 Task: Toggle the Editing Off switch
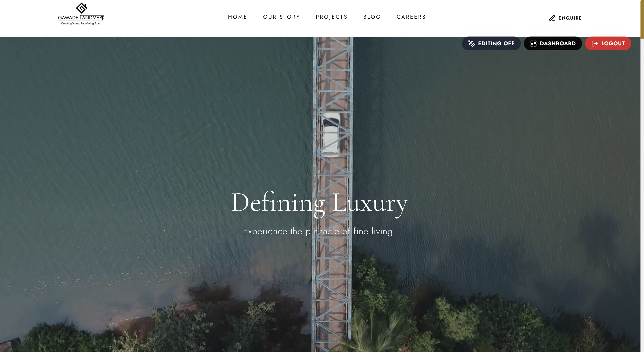[x=491, y=44]
